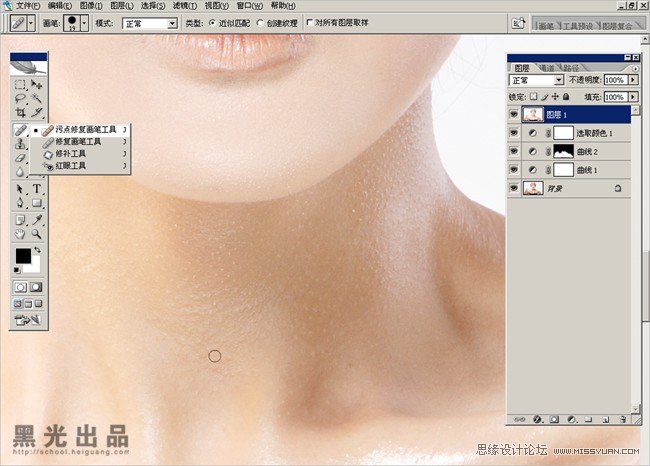Select the Crop tool
Viewport: 650px width, 466px height.
click(20, 112)
